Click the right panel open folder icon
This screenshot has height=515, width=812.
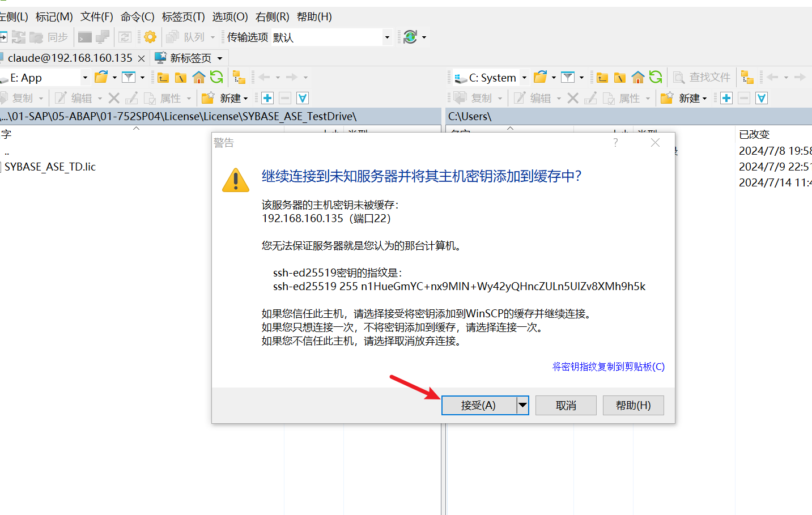point(541,78)
